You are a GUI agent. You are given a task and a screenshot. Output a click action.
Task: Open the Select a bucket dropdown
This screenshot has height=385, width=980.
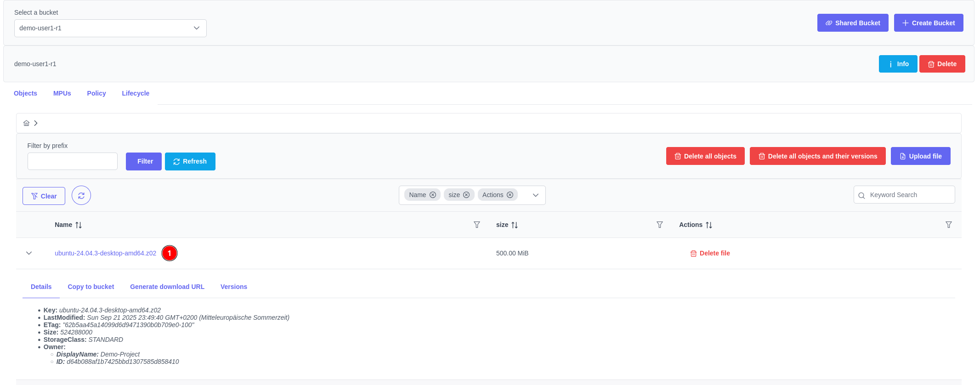[110, 28]
